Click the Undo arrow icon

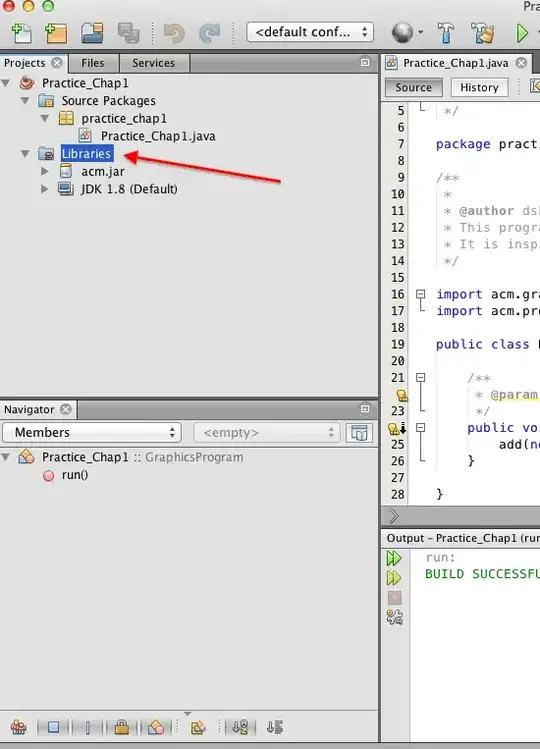[x=174, y=33]
